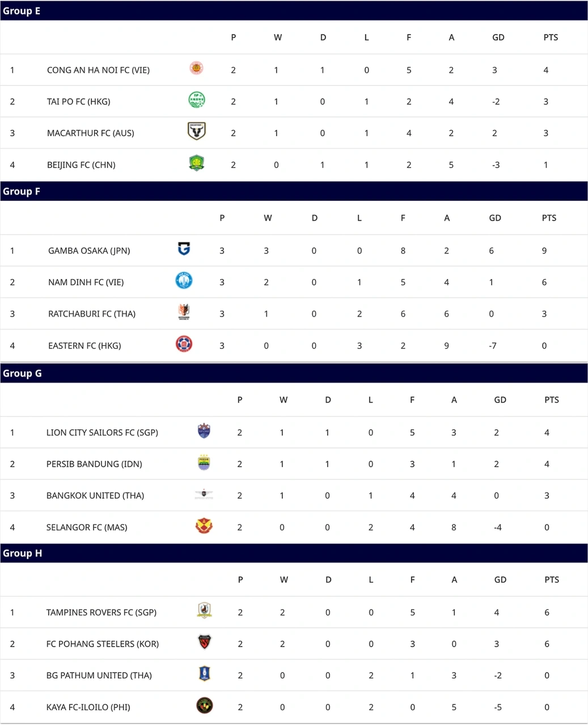Click the Group E header bar
This screenshot has height=726, width=588.
click(294, 11)
